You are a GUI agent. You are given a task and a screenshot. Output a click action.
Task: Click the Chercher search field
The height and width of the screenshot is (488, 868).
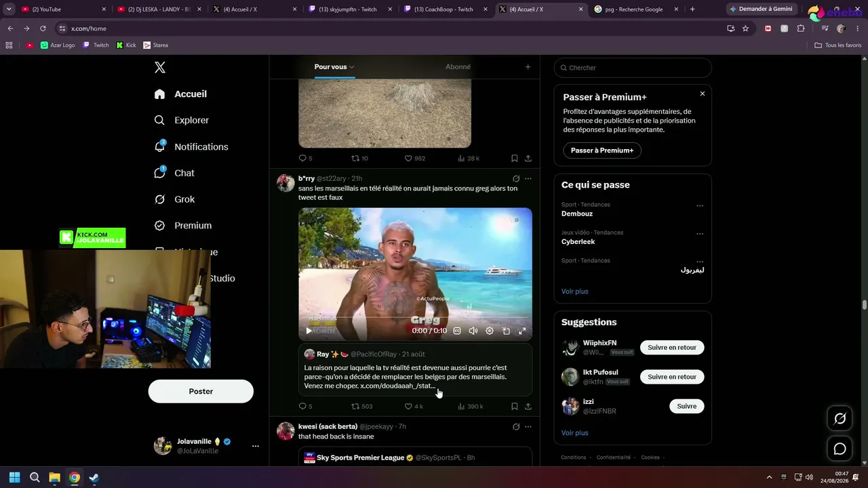(x=633, y=68)
